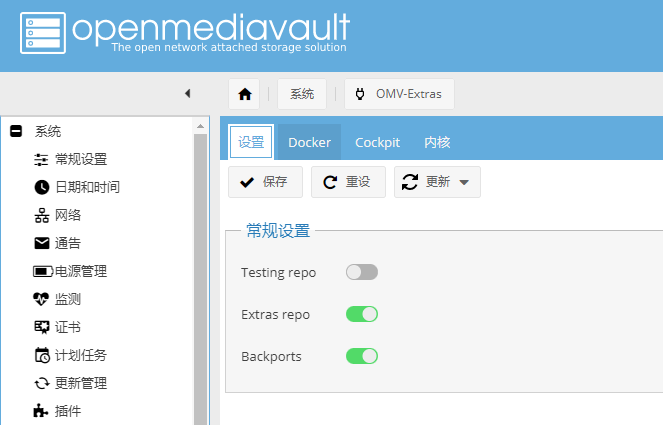Click the sidebar vertical scrollbar track

pos(200,279)
